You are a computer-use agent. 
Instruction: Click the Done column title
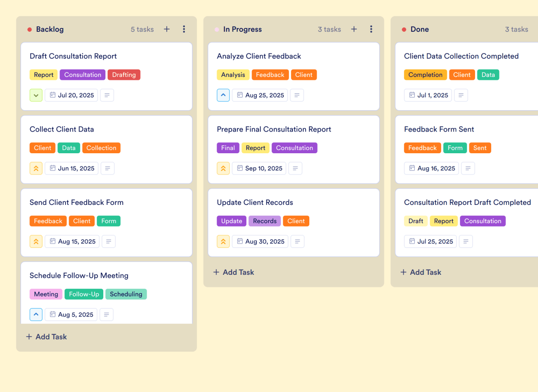point(420,30)
